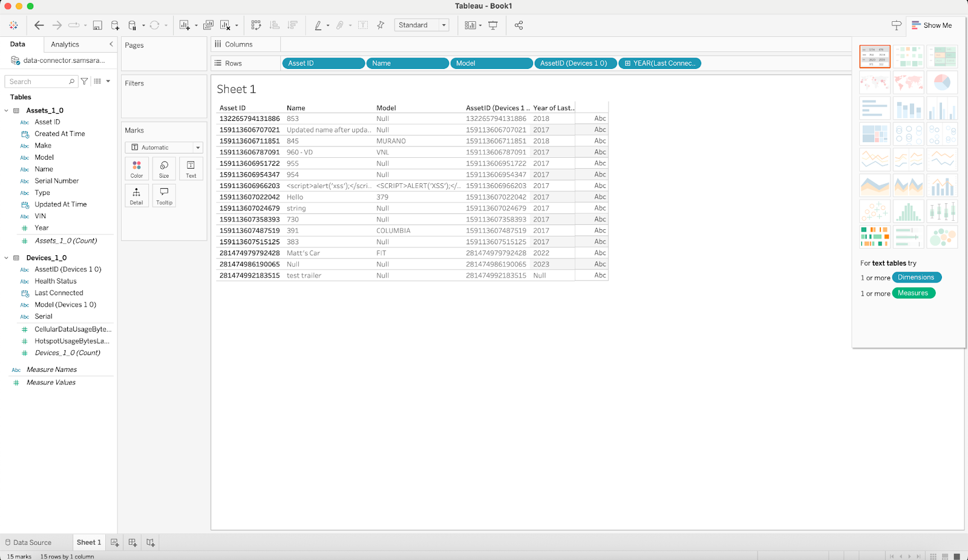The height and width of the screenshot is (560, 968).
Task: Switch to the Analytics tab
Action: click(65, 44)
